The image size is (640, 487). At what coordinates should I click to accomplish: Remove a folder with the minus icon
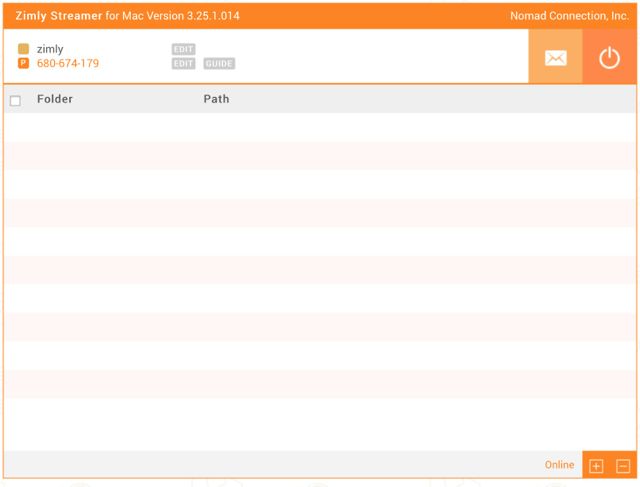pos(623,466)
